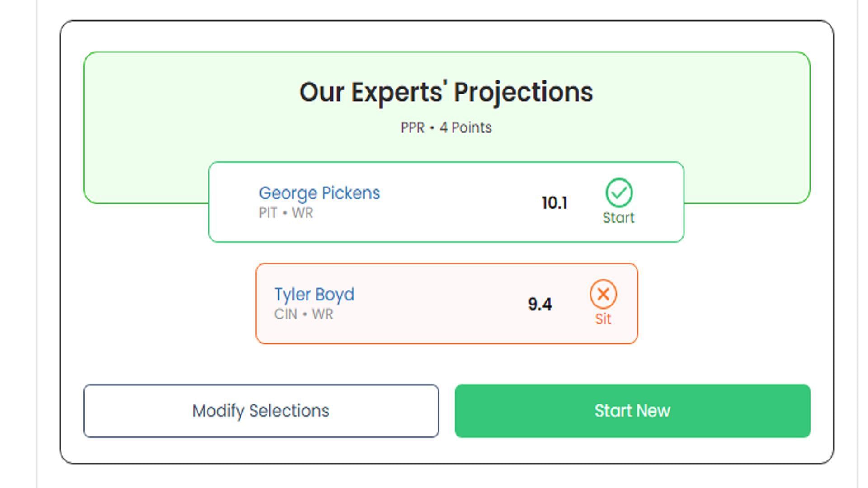Image resolution: width=868 pixels, height=488 pixels.
Task: Click the green Start checkmark icon
Action: [x=618, y=192]
